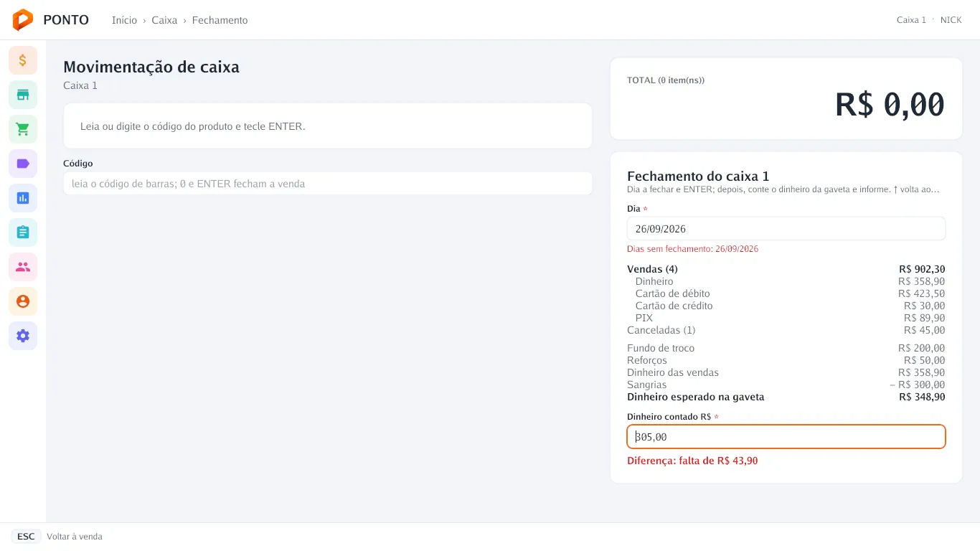Click Fechamento in the breadcrumb
The width and height of the screenshot is (980, 551).
220,20
